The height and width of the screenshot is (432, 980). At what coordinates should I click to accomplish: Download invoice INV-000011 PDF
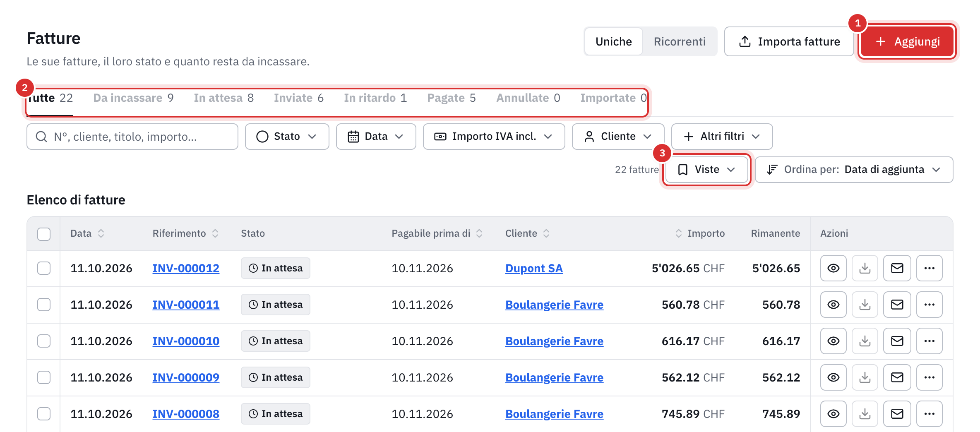click(865, 305)
